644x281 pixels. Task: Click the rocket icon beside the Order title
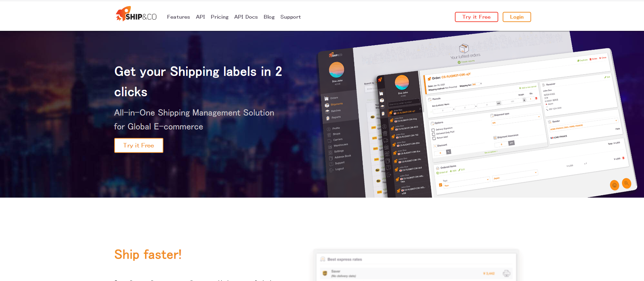[429, 79]
